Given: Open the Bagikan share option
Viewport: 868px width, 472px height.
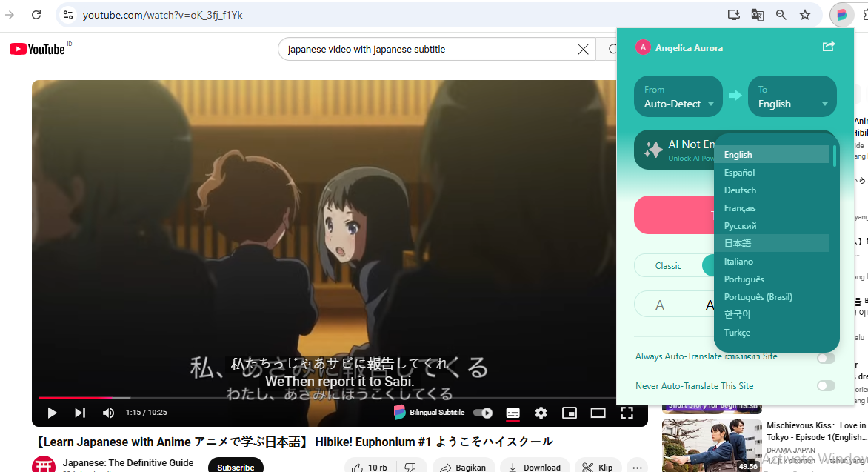Looking at the screenshot, I should pos(464,468).
